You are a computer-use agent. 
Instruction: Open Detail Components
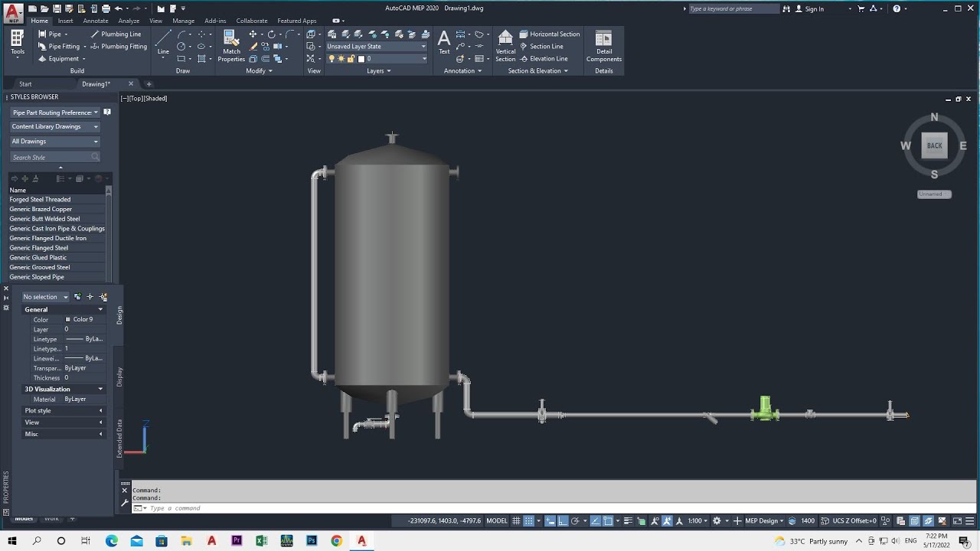pos(604,46)
